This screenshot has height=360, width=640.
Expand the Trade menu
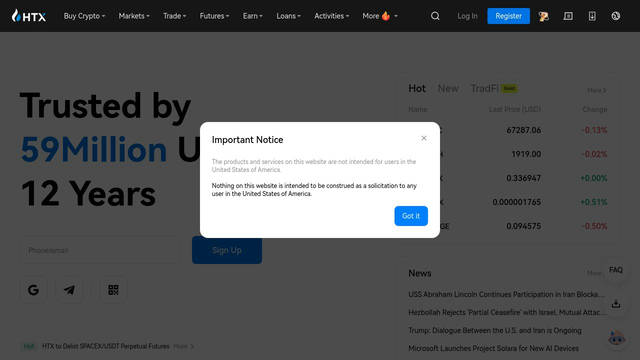[174, 16]
